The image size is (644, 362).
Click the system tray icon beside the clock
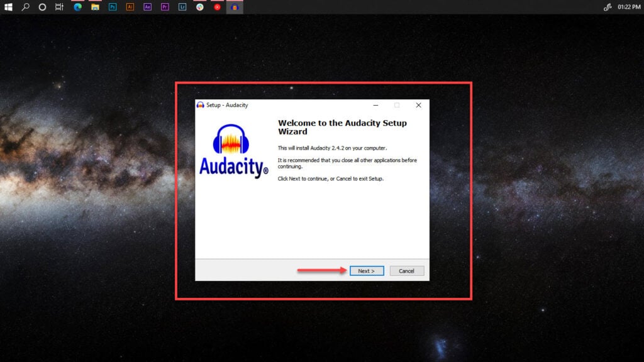(608, 7)
